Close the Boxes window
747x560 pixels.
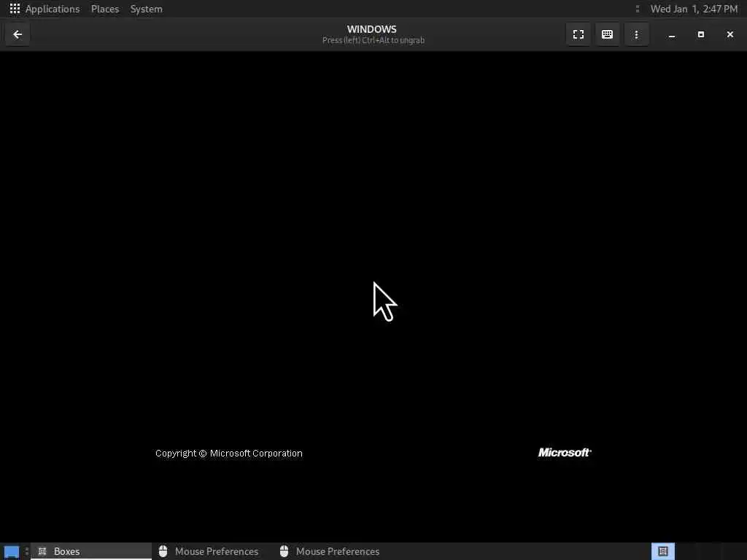[x=729, y=34]
